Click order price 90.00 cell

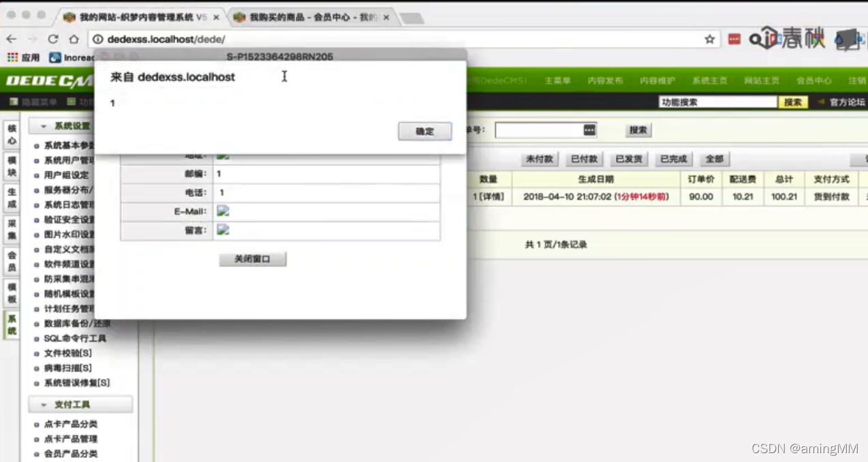pos(701,196)
